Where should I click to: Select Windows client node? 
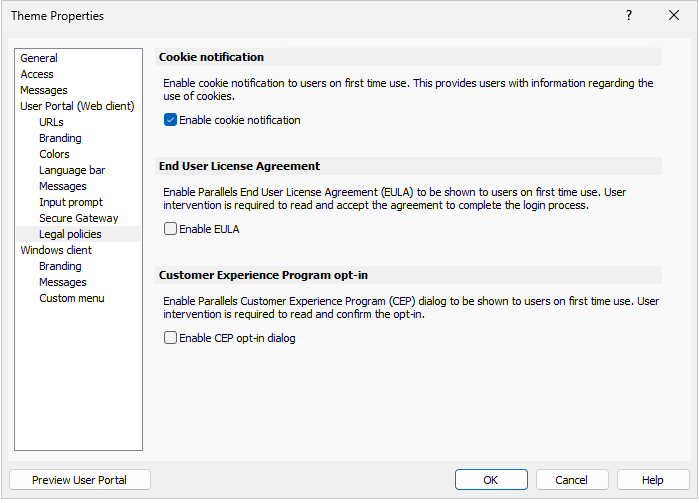[x=56, y=250]
